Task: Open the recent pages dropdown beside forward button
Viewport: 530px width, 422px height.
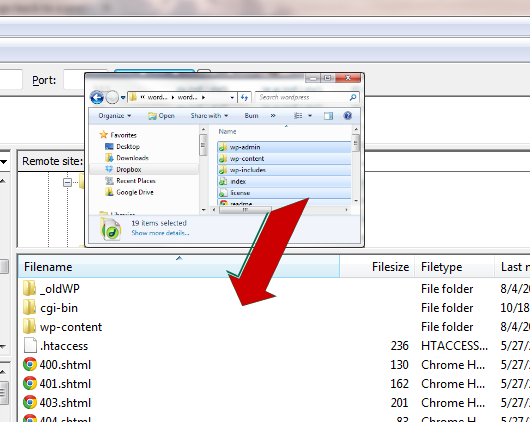Action: click(123, 98)
